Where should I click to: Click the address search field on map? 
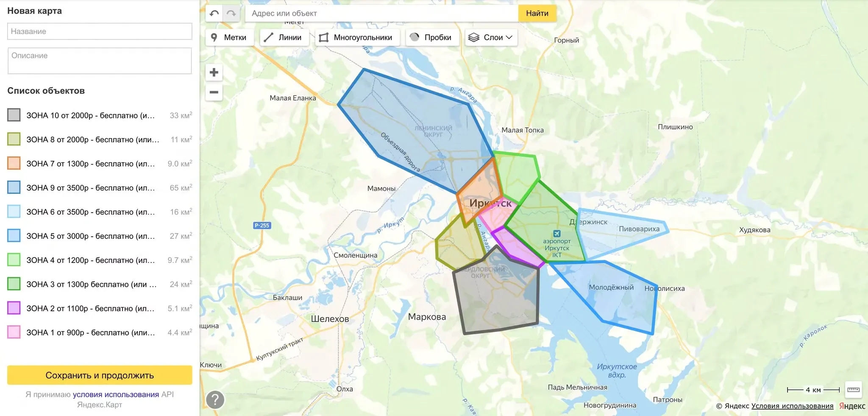tap(381, 13)
